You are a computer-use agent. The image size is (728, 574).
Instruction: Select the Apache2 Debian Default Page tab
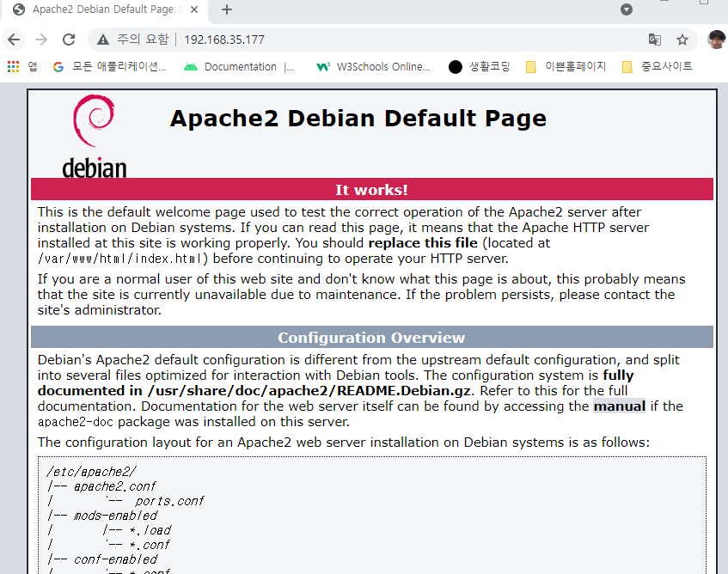(x=104, y=9)
